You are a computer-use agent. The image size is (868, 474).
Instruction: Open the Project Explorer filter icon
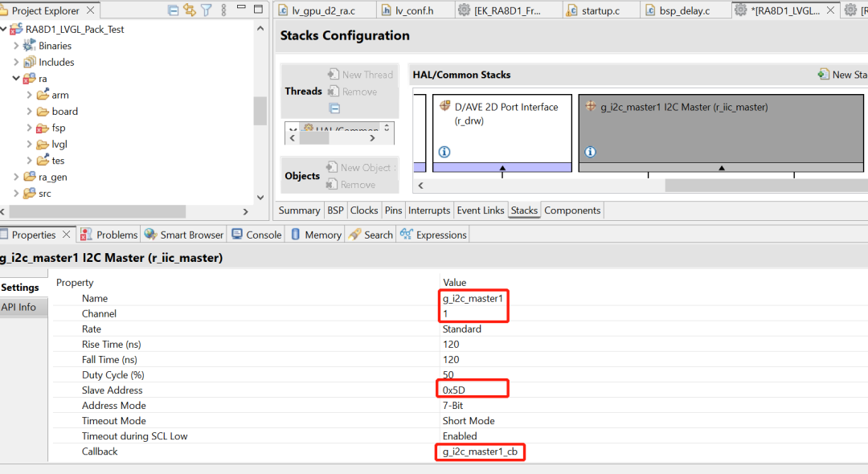click(207, 10)
